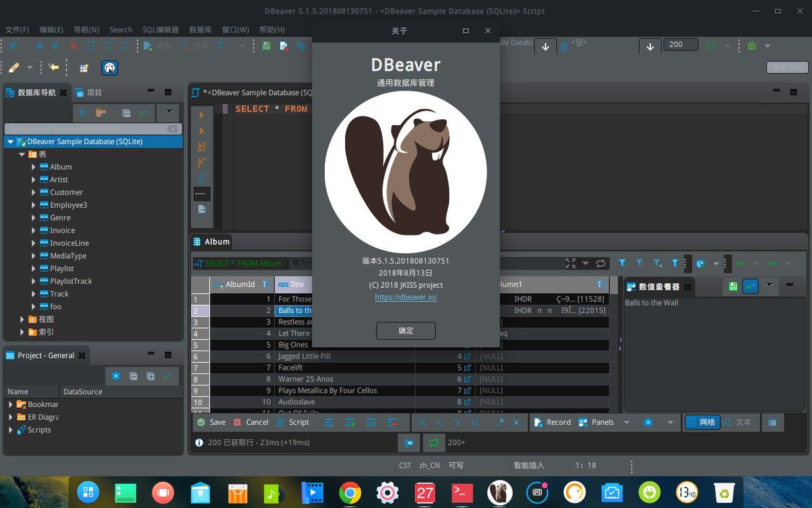The image size is (812, 508).
Task: Expand the 视图 (Views) folder
Action: (x=22, y=319)
